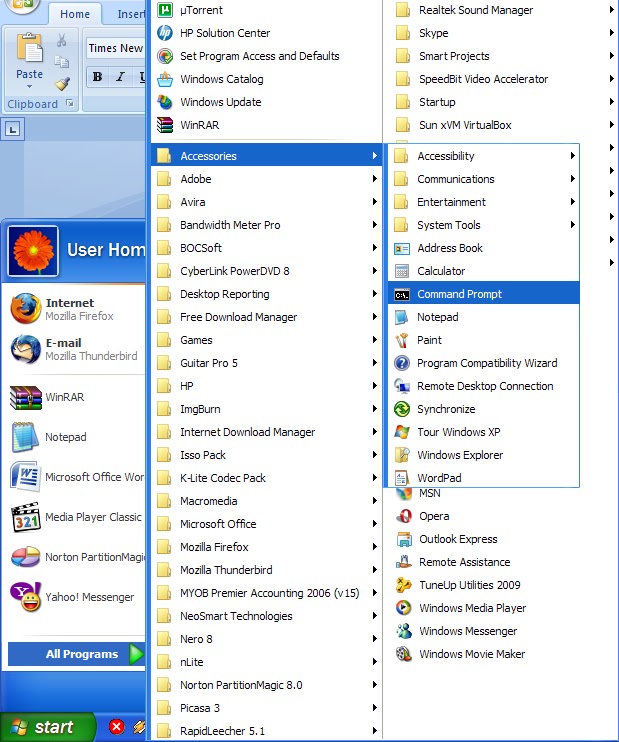Open the WordPad icon
The height and width of the screenshot is (742, 619).
coord(402,478)
